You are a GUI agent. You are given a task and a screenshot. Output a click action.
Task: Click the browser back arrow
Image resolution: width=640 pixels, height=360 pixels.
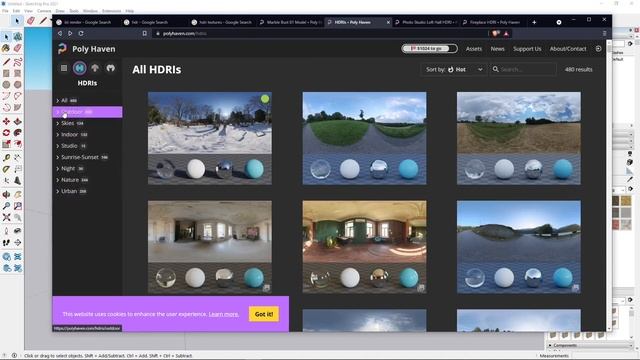tap(60, 33)
